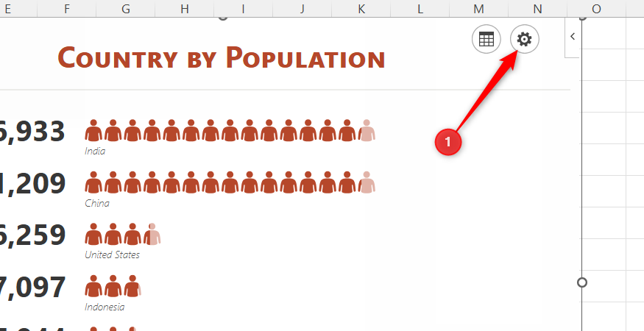Click the India population value ending 6,933
This screenshot has width=644, height=331.
[32, 132]
